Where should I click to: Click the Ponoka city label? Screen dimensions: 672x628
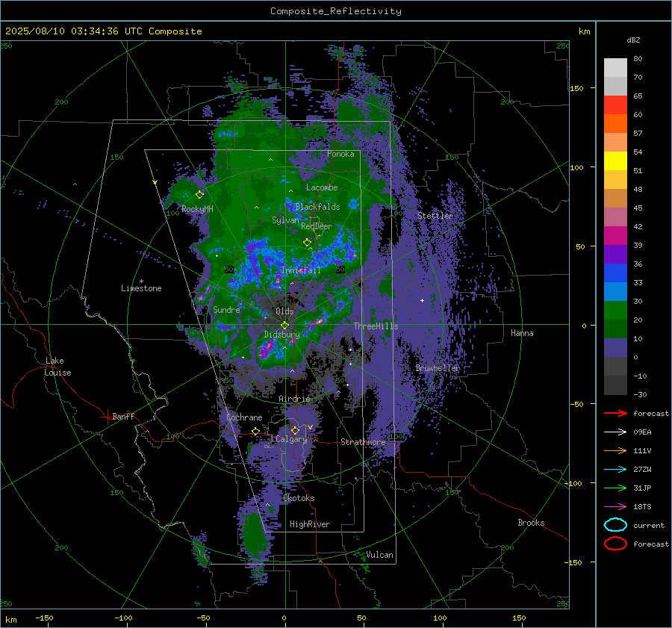(x=340, y=154)
